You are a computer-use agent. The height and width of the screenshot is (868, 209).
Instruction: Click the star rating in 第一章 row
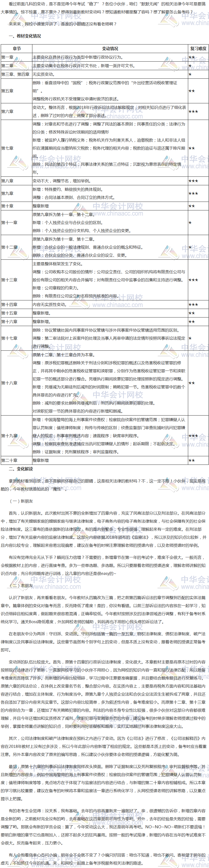point(191,57)
